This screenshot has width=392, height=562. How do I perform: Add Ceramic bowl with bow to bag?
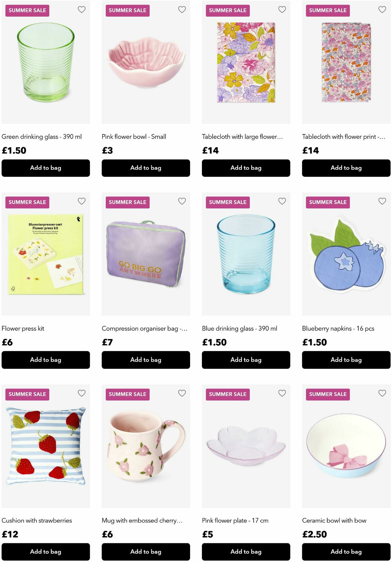coord(346,552)
